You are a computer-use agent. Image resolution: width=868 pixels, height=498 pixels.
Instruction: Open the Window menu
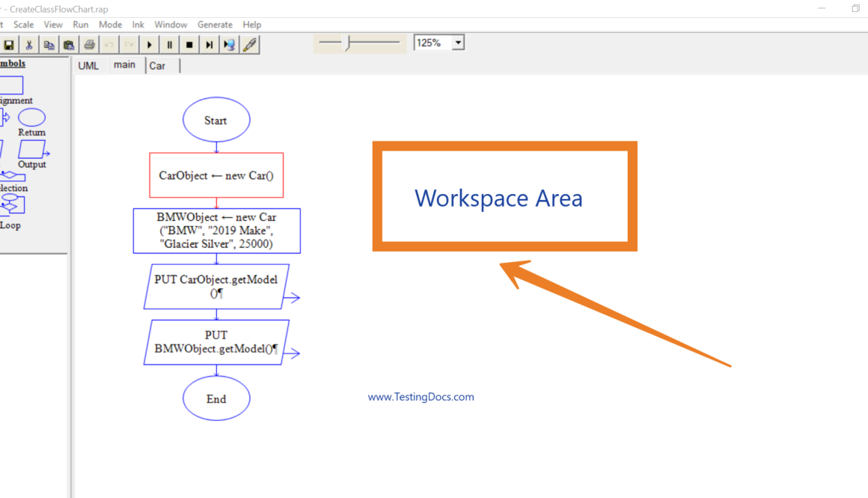tap(171, 25)
